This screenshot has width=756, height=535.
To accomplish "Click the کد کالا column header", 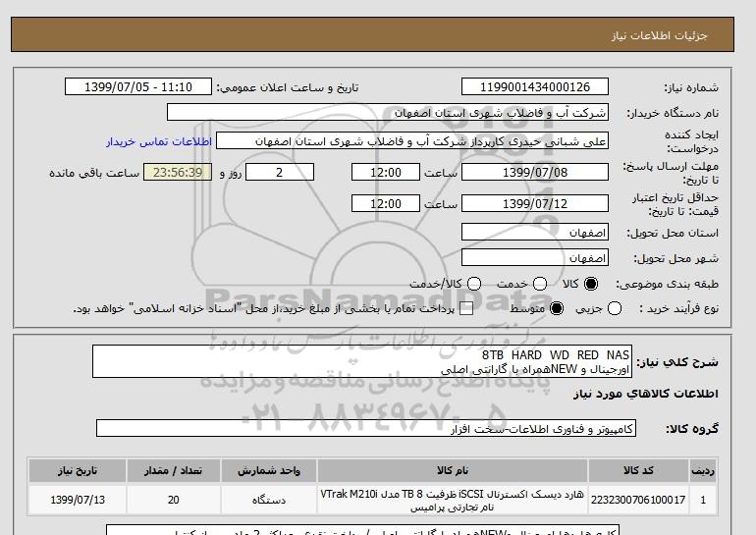I will click(638, 470).
